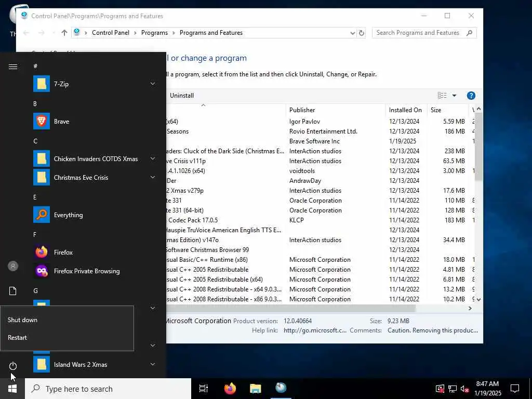Image resolution: width=532 pixels, height=399 pixels.
Task: Click the scroll right arrow at list bottom
Action: (470, 308)
